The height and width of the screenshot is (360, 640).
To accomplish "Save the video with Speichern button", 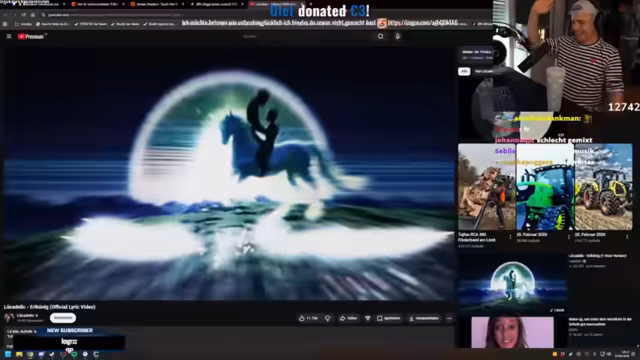I will point(389,318).
